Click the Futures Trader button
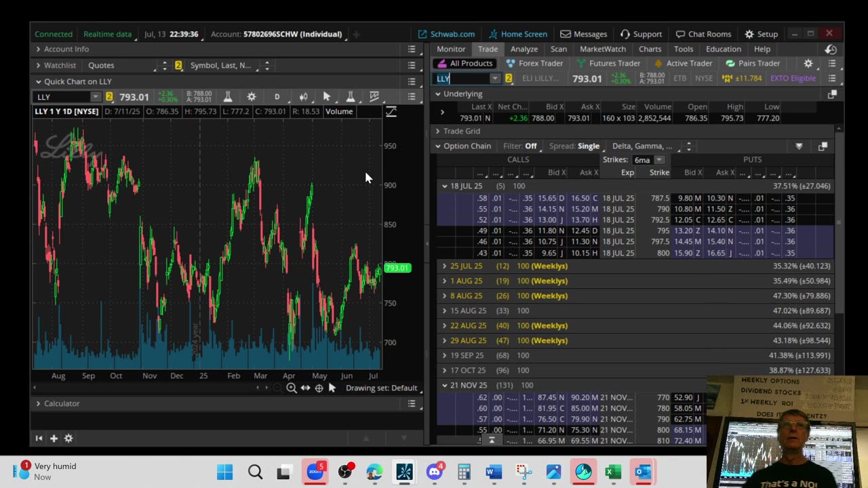Viewport: 868px width, 488px height. [608, 63]
